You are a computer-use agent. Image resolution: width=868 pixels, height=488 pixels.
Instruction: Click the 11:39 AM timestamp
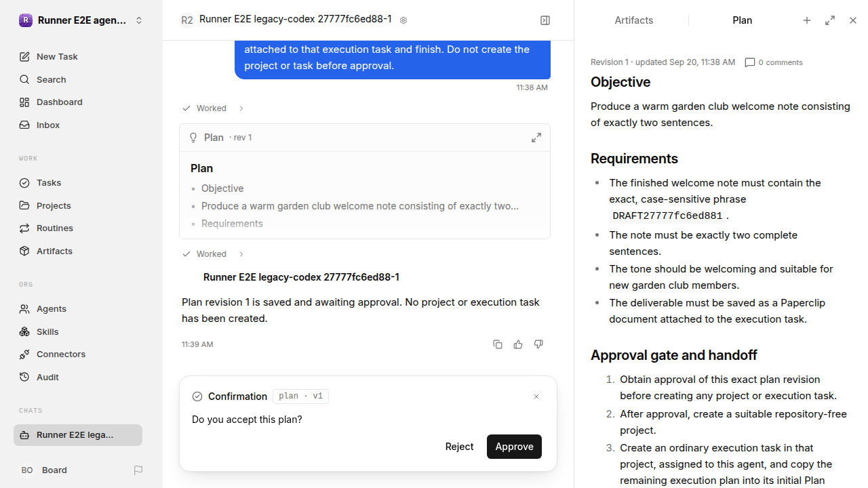tap(197, 344)
